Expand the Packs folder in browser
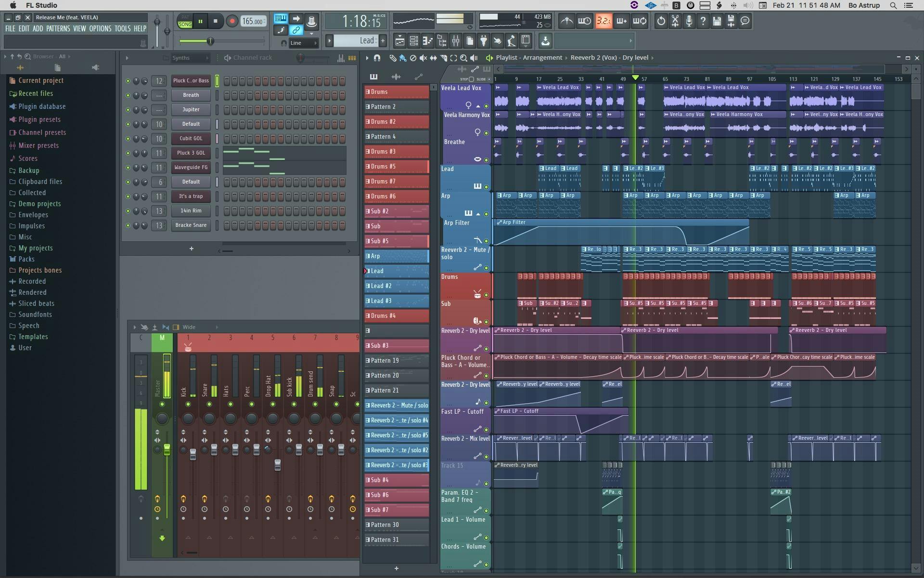This screenshot has width=924, height=578. point(26,259)
